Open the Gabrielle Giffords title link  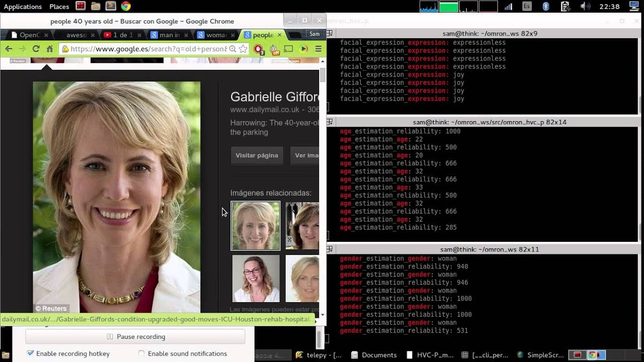[x=275, y=97]
